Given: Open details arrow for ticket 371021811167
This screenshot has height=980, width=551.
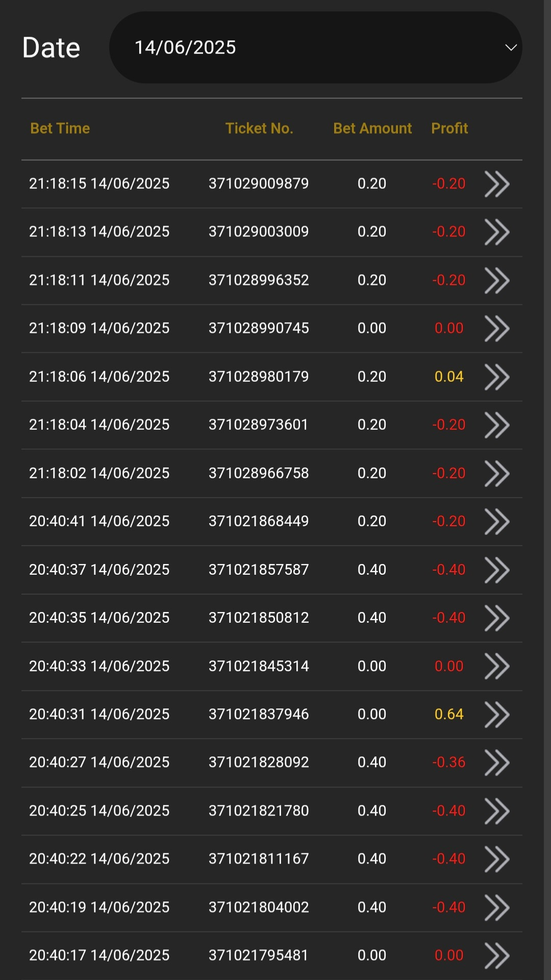Looking at the screenshot, I should click(497, 859).
